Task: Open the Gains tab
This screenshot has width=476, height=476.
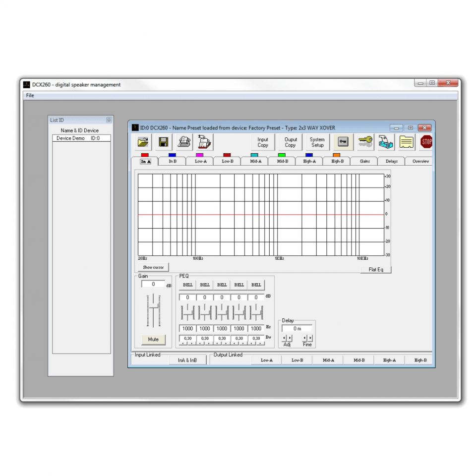Action: 364,161
